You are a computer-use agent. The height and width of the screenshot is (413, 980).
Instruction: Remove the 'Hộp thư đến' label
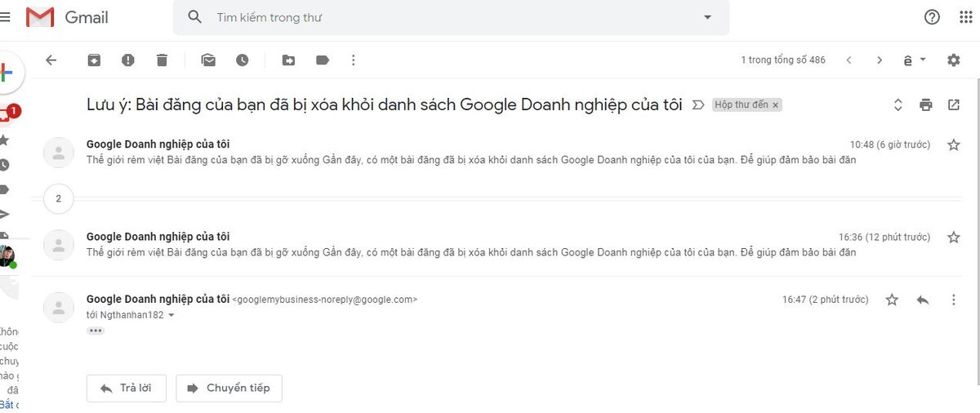pyautogui.click(x=776, y=104)
